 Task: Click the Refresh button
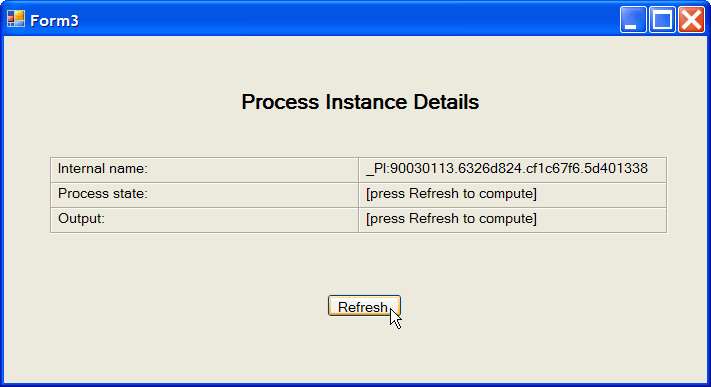tap(364, 306)
